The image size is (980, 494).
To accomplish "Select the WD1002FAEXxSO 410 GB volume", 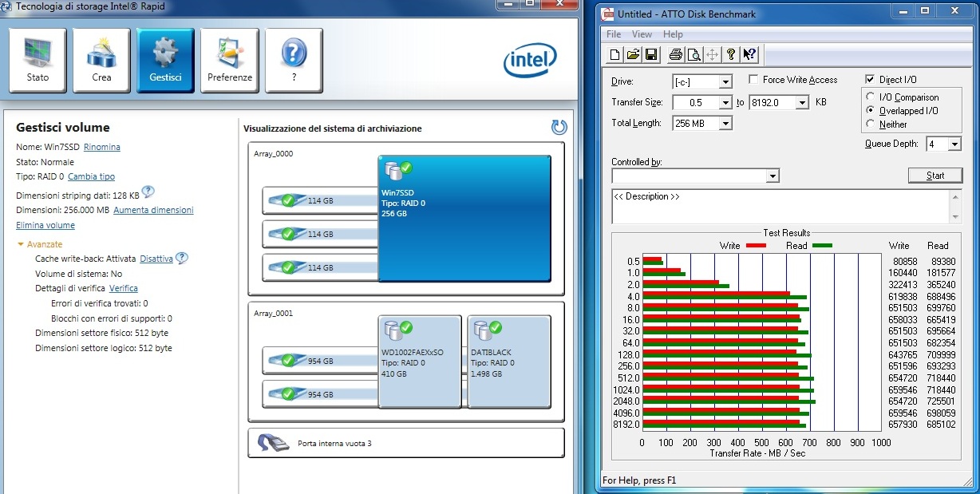I will pos(420,362).
